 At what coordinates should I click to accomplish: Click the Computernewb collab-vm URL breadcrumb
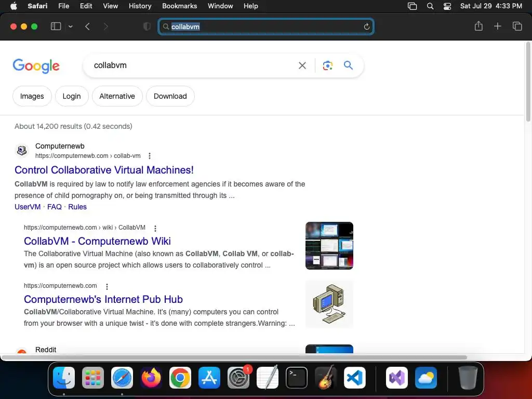88,156
